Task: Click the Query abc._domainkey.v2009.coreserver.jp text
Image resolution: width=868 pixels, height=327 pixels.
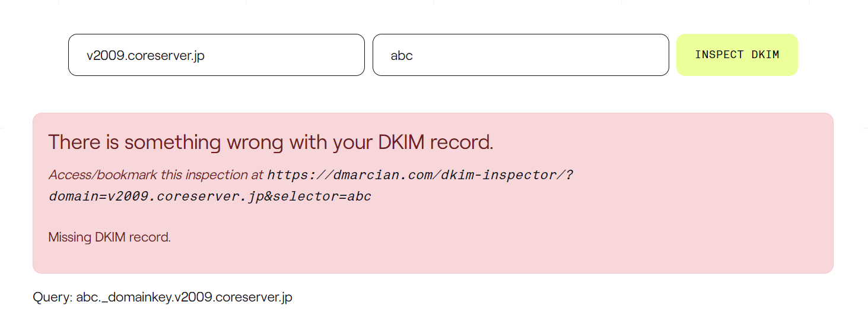Action: (163, 297)
